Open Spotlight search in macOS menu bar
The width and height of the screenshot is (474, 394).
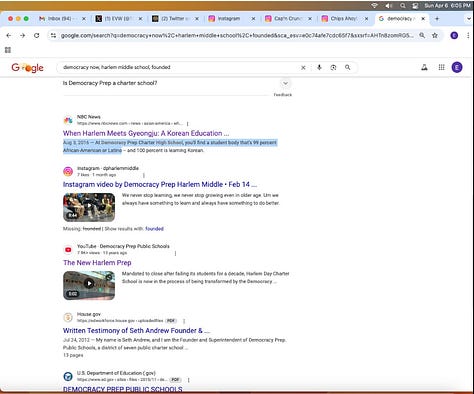tap(403, 6)
